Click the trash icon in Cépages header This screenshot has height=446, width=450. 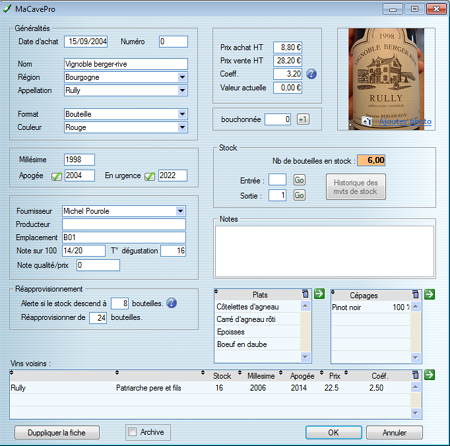point(415,294)
